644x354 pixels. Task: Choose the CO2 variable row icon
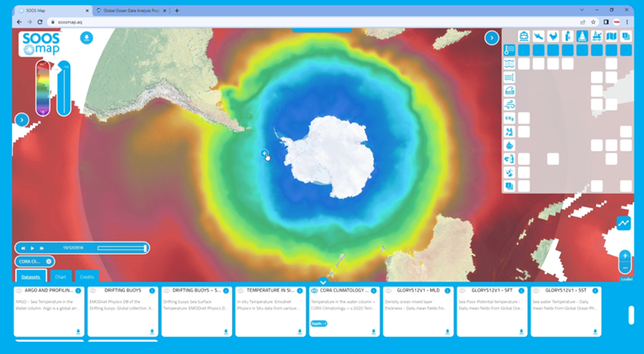tap(510, 118)
